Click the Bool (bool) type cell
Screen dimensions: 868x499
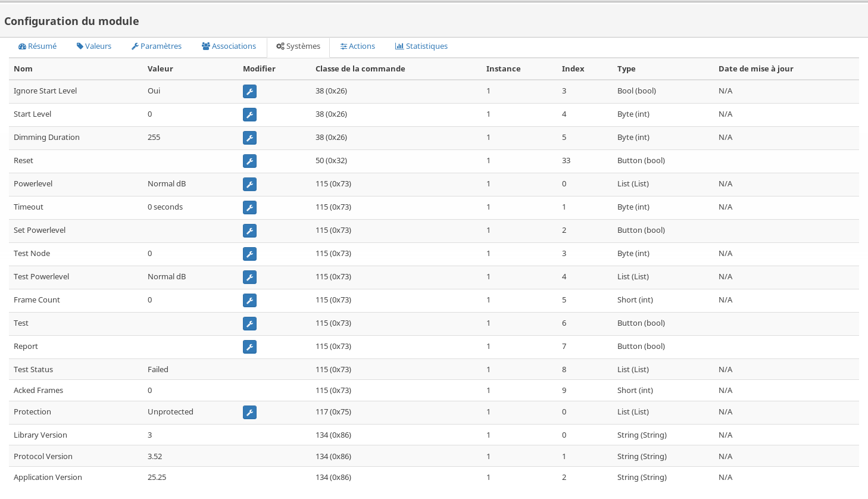pos(636,91)
